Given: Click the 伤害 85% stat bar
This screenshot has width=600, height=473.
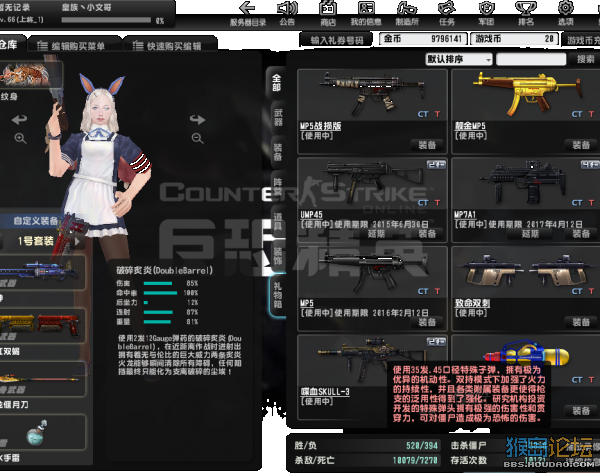Looking at the screenshot, I should 158,284.
